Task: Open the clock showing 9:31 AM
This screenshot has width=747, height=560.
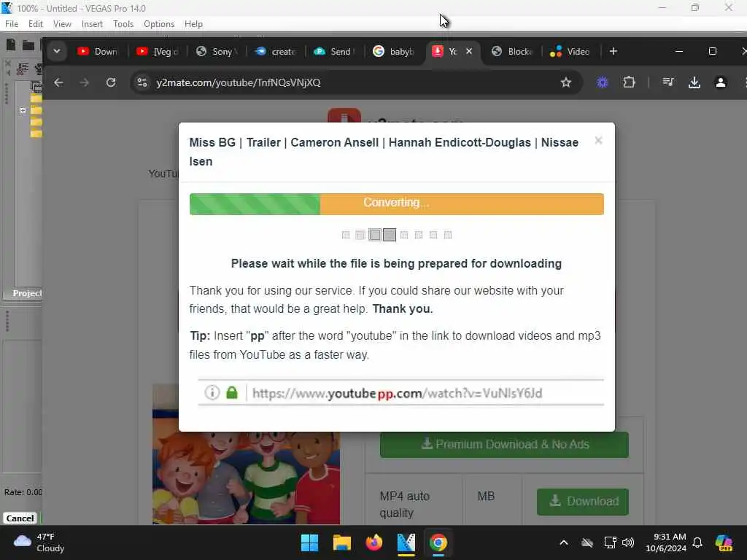Action: (x=666, y=542)
